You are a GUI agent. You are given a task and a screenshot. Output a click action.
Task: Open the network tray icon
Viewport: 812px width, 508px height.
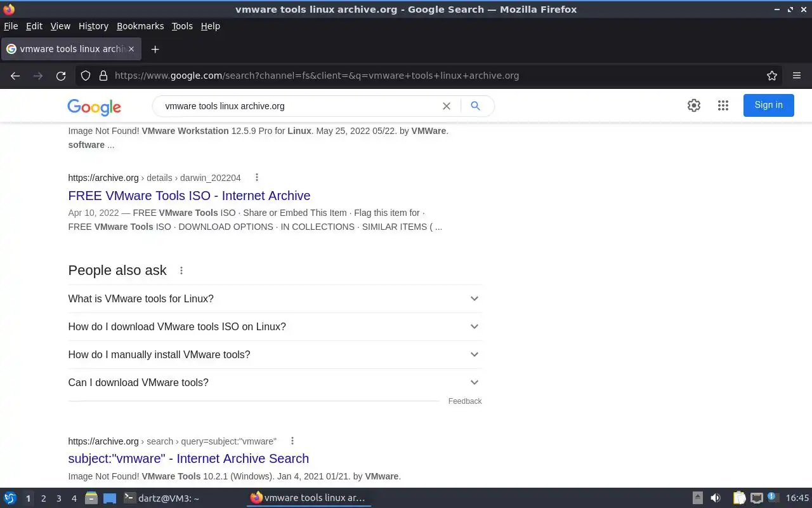click(x=756, y=498)
